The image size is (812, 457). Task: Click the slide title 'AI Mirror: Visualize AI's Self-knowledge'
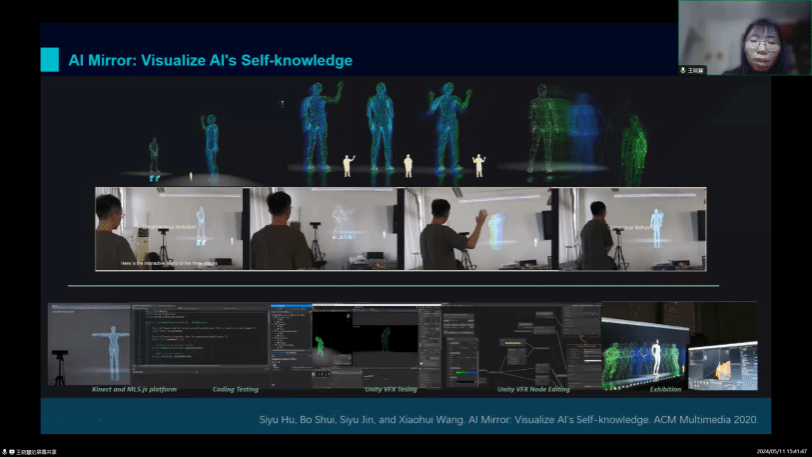[210, 60]
